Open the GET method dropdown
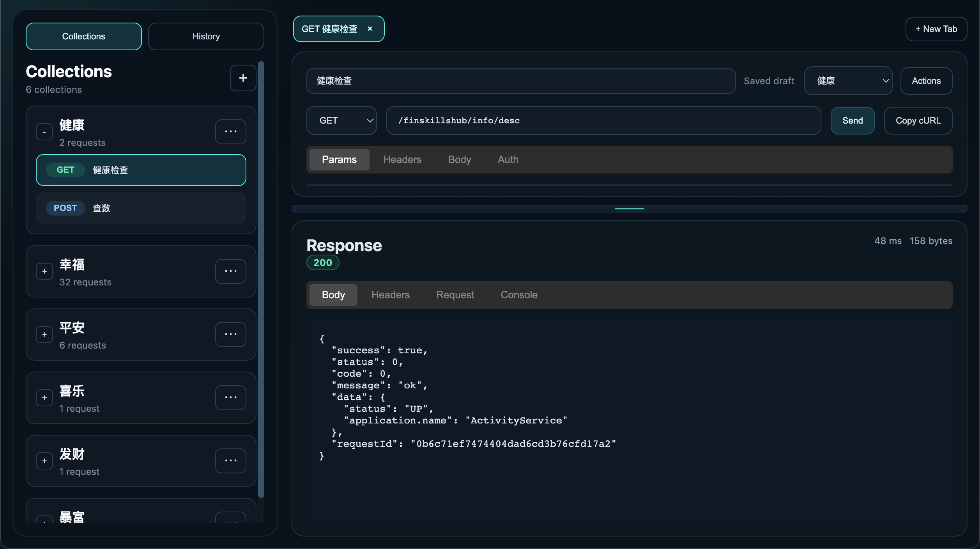 pyautogui.click(x=341, y=120)
